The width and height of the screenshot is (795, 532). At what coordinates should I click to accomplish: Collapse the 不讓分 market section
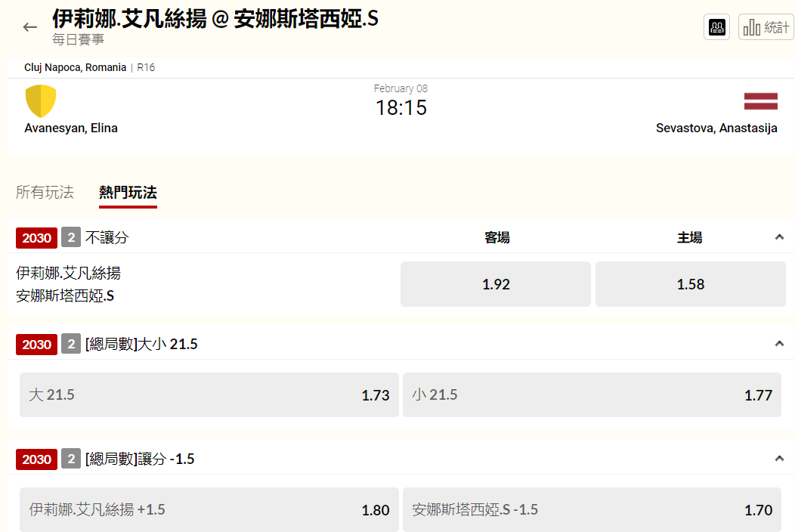pyautogui.click(x=779, y=237)
